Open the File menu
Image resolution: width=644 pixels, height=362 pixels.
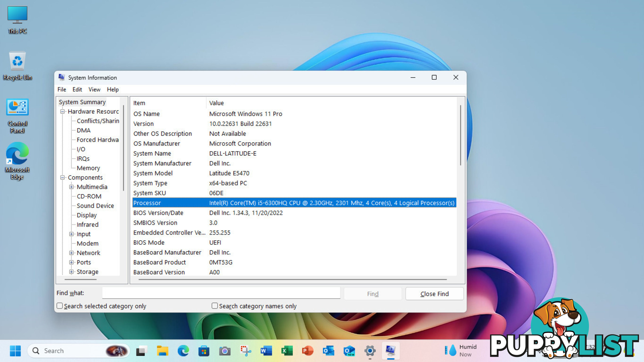(62, 89)
